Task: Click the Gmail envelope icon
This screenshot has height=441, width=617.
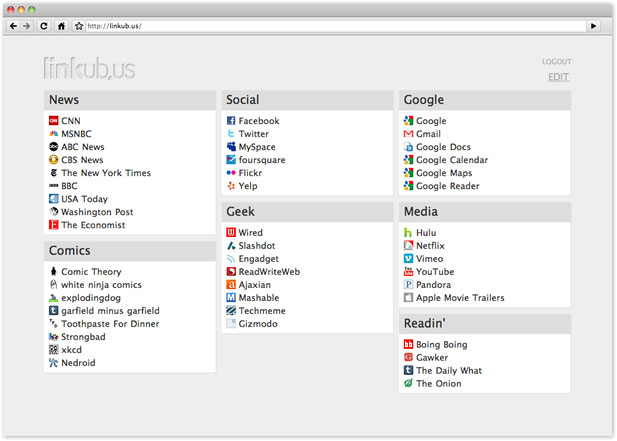Action: click(x=408, y=134)
